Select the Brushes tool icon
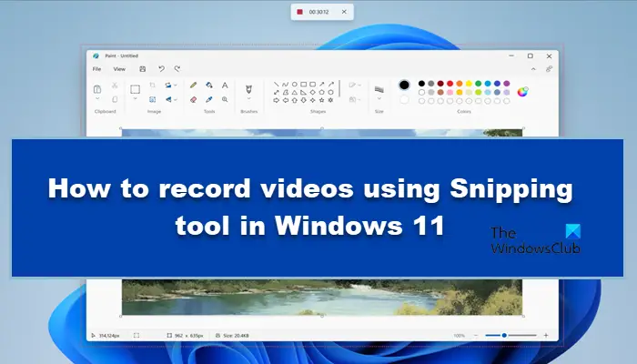 point(248,89)
